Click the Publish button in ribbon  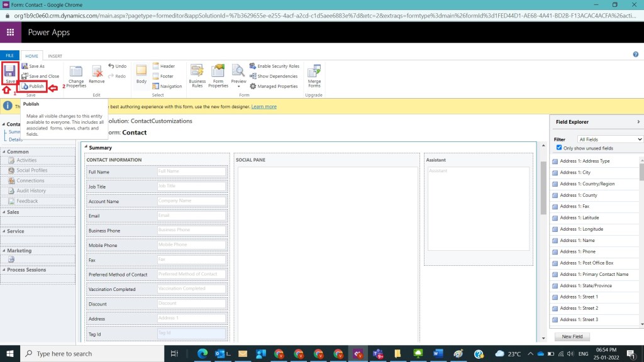pyautogui.click(x=33, y=86)
